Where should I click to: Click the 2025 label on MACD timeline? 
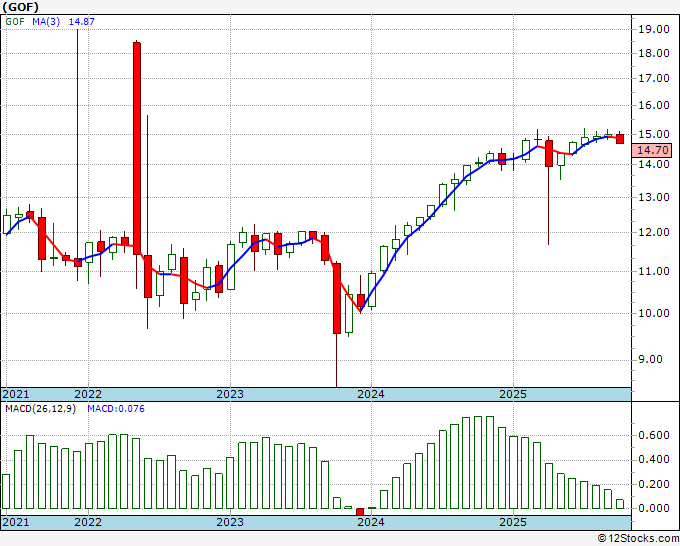tap(513, 522)
